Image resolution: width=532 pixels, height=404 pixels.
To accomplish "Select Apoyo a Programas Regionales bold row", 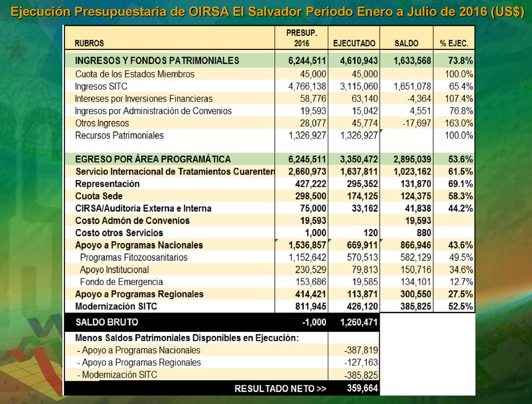I will coord(139,294).
